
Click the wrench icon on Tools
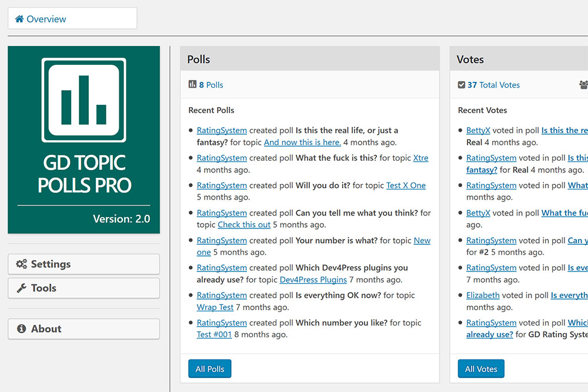click(x=22, y=288)
